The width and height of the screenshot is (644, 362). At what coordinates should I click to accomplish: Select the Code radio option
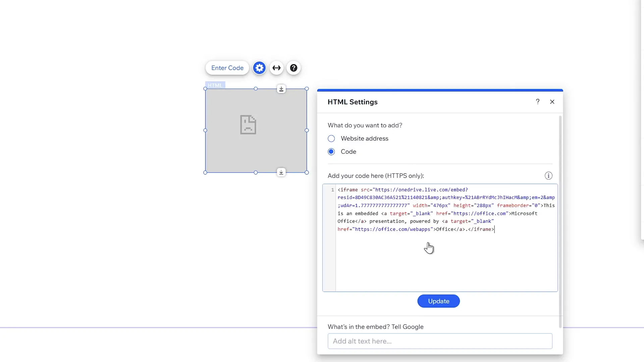(x=331, y=152)
